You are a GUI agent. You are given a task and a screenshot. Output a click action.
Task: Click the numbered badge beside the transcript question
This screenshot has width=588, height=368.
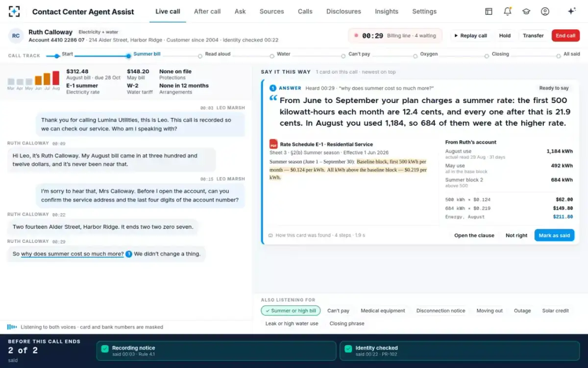pos(129,254)
